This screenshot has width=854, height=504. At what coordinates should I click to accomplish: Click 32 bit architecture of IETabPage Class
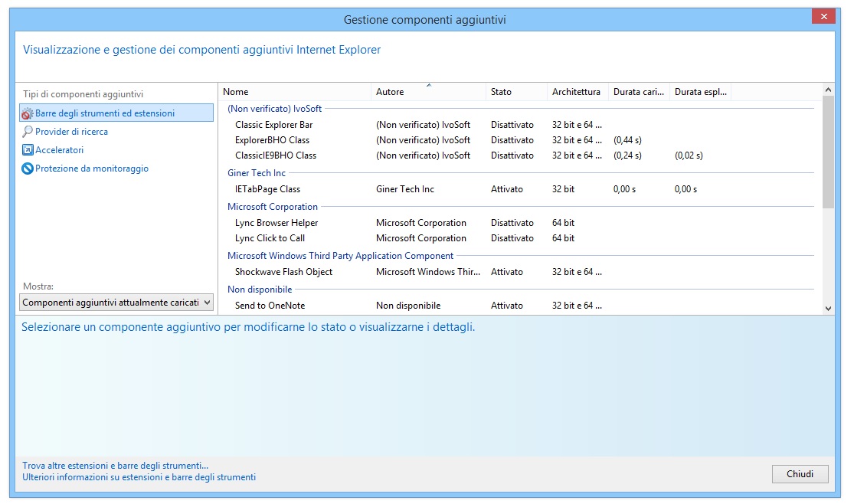(563, 189)
